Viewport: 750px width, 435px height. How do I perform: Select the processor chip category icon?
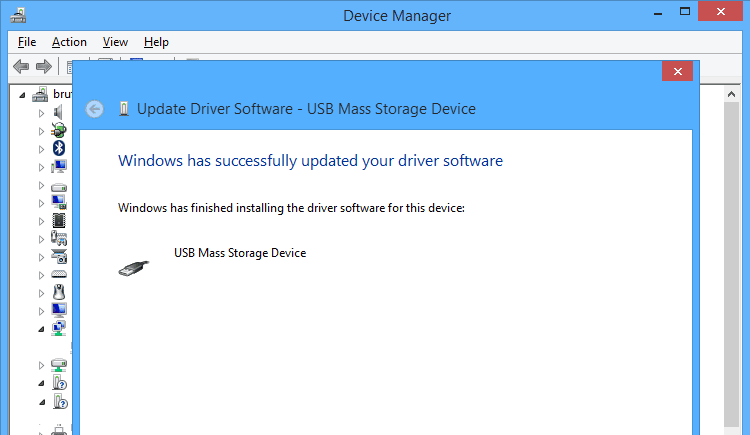coord(59,220)
